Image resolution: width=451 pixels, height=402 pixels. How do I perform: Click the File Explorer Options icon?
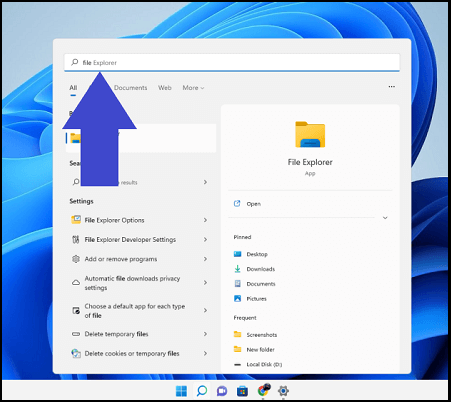[76, 220]
